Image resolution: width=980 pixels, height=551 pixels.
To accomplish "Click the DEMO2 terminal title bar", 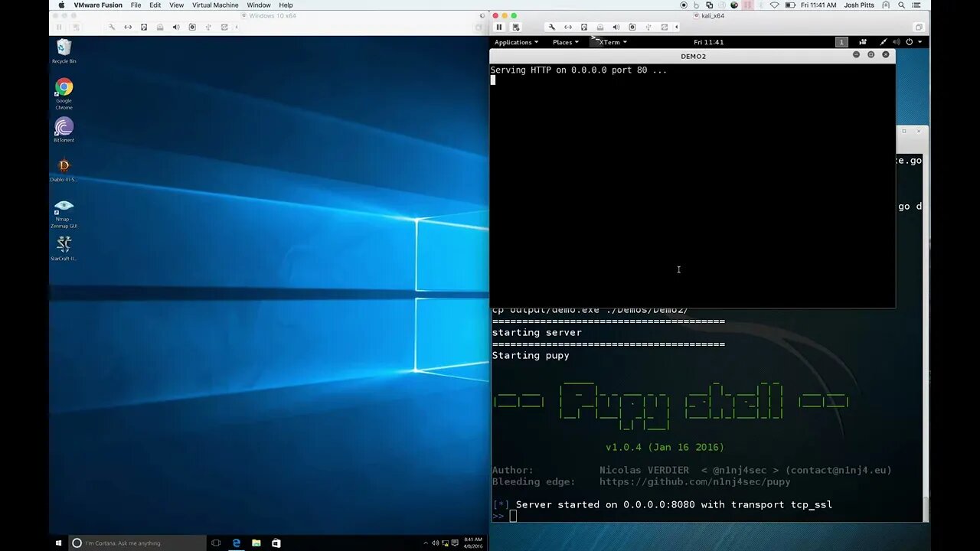I will [693, 56].
